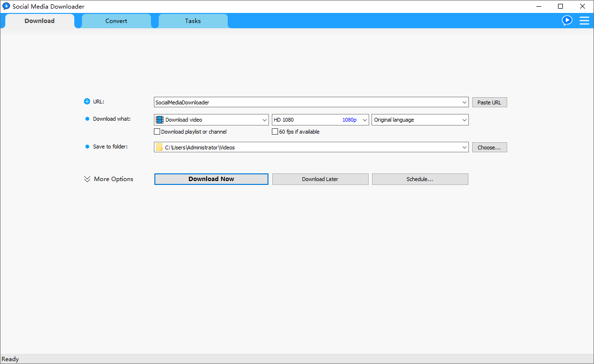594x364 pixels.
Task: Open the hamburger menu icon
Action: (584, 21)
